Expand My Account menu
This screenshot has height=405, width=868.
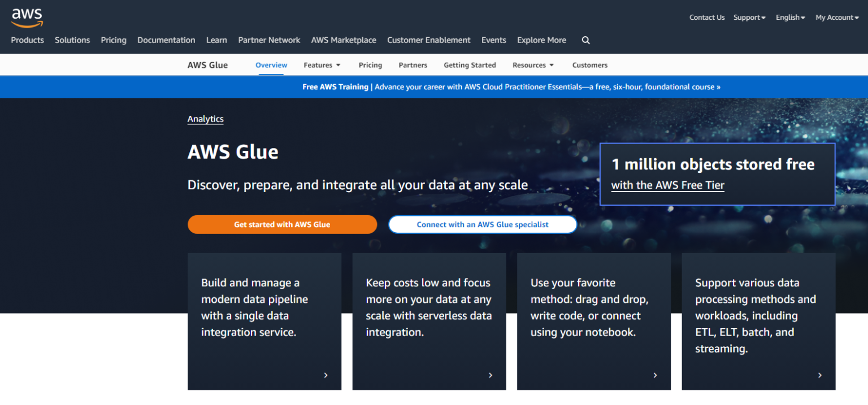point(836,18)
